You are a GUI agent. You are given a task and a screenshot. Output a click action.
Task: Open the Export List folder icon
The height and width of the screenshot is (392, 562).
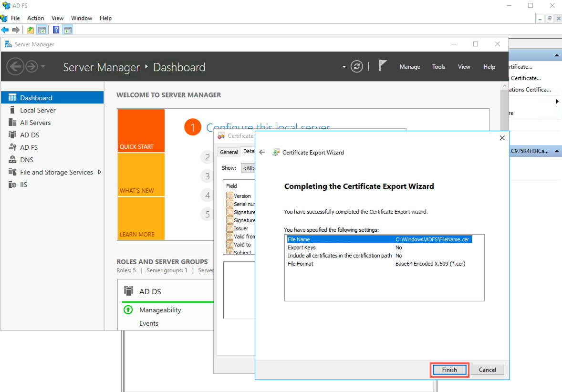(x=30, y=29)
